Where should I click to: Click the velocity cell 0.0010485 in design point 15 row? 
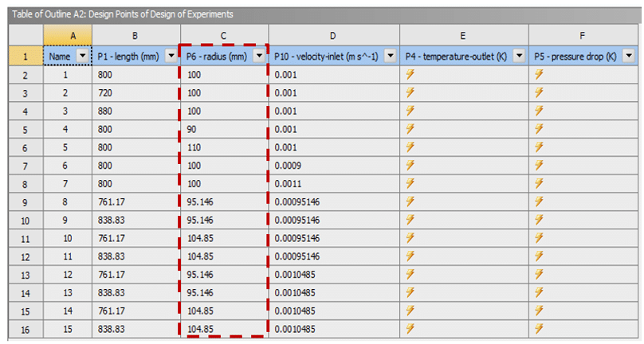pos(333,329)
